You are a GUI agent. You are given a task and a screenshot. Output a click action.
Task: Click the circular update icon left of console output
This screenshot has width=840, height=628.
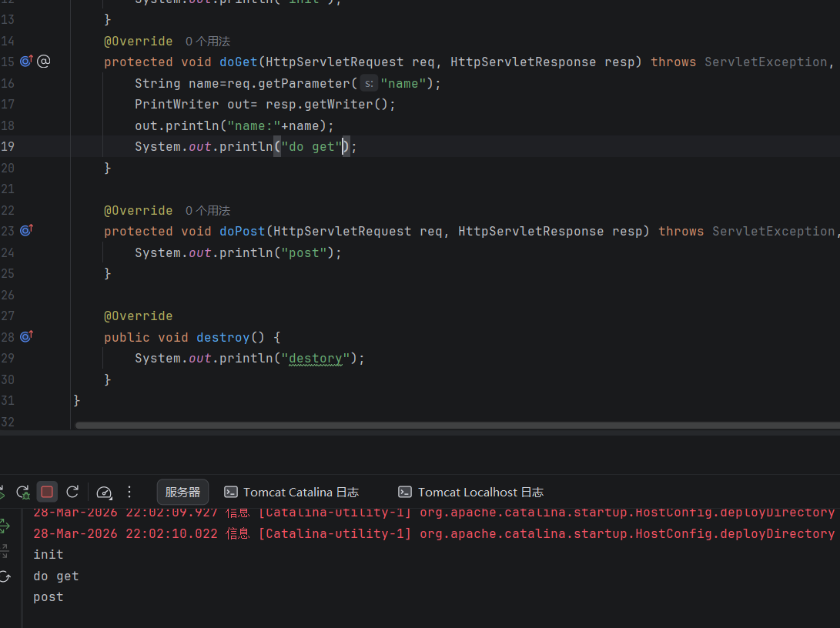(x=5, y=576)
